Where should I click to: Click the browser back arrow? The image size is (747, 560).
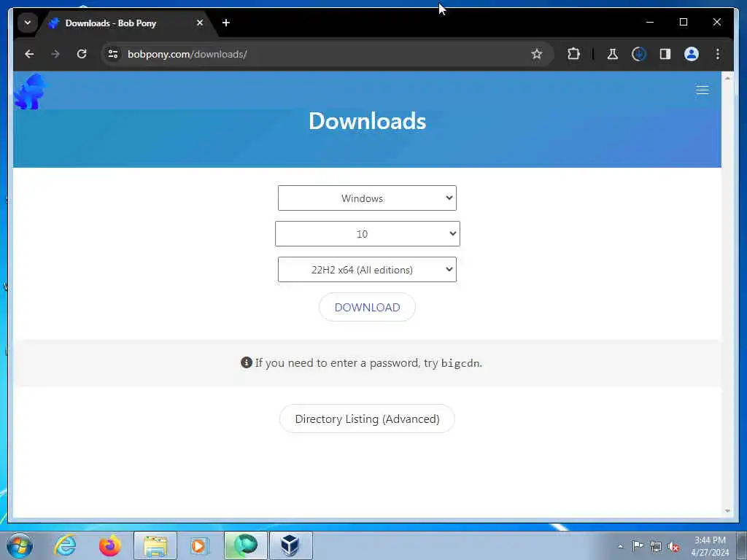point(29,54)
